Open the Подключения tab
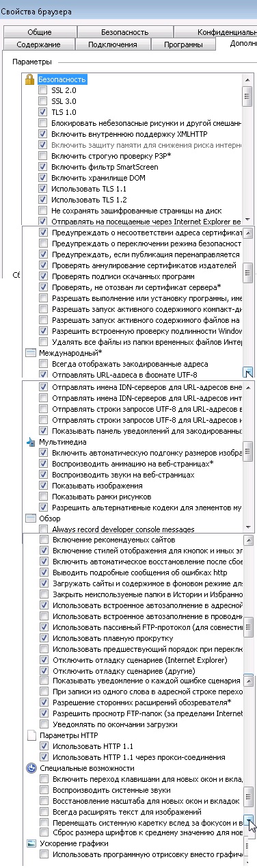The height and width of the screenshot is (868, 257). 112,44
